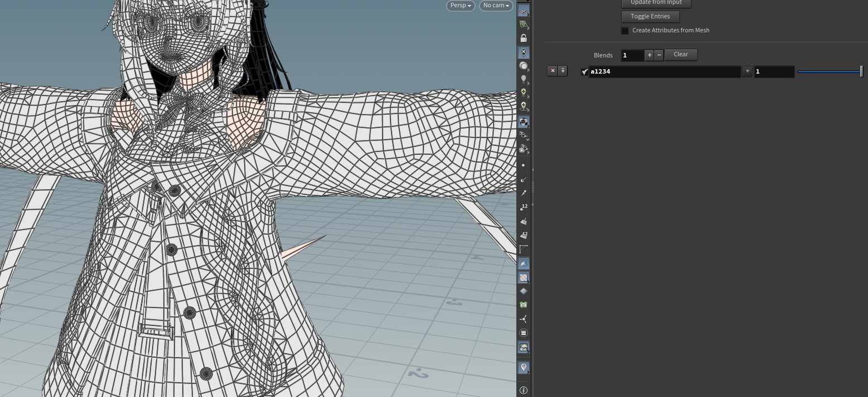
Task: Click the green visualizers icon
Action: [x=524, y=305]
